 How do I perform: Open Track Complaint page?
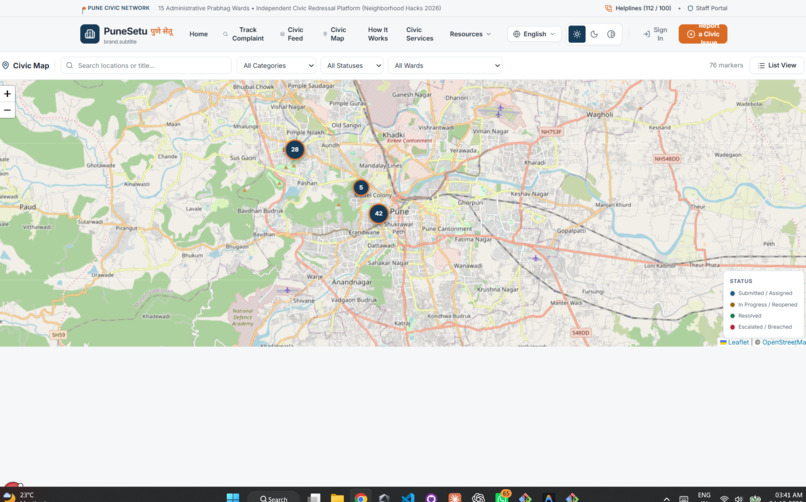(244, 34)
